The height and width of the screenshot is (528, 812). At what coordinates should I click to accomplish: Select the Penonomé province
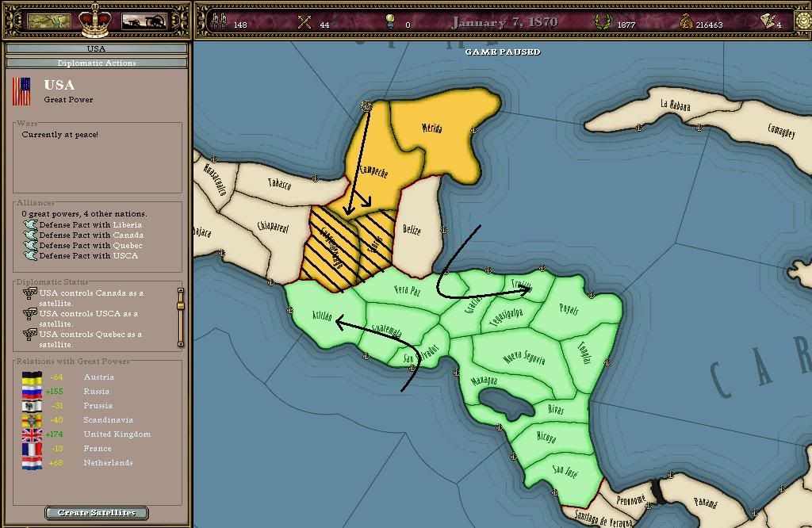coord(630,499)
